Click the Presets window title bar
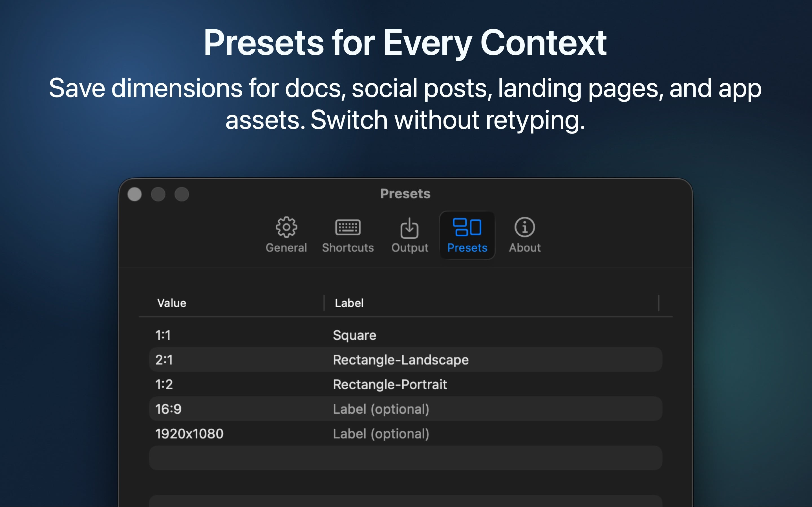812x507 pixels. pos(405,194)
